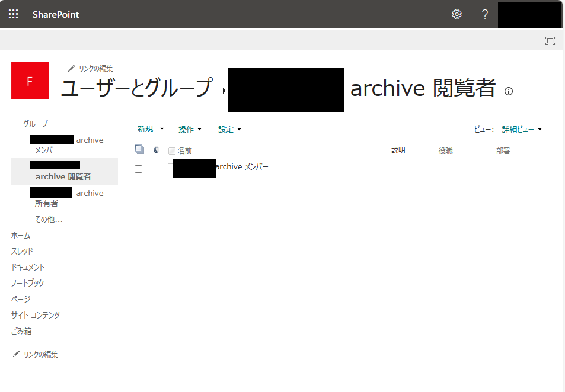Click the 部署 column header
The width and height of the screenshot is (565, 392).
pyautogui.click(x=503, y=151)
